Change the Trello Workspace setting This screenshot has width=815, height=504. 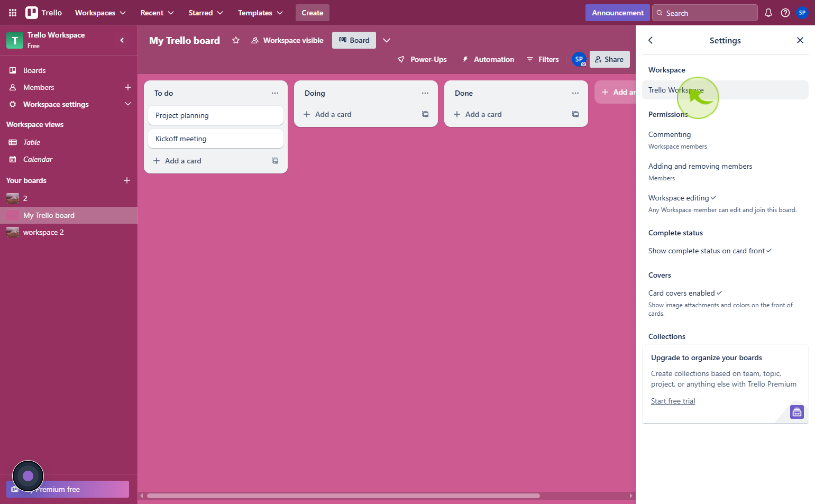(725, 90)
